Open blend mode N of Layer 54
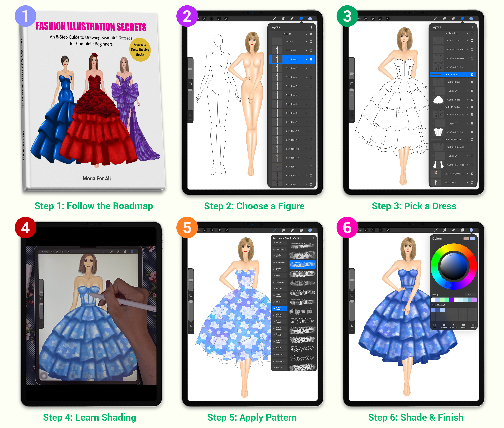The height and width of the screenshot is (428, 504). click(467, 91)
